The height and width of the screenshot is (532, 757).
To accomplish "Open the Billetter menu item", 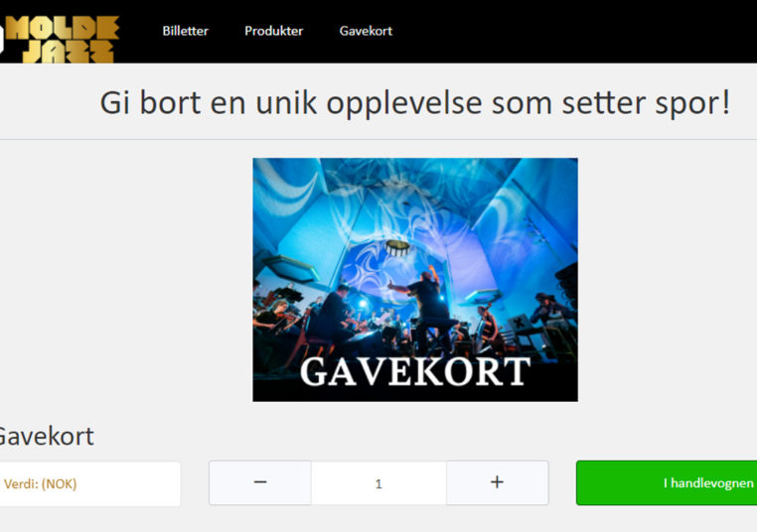I will [x=186, y=31].
